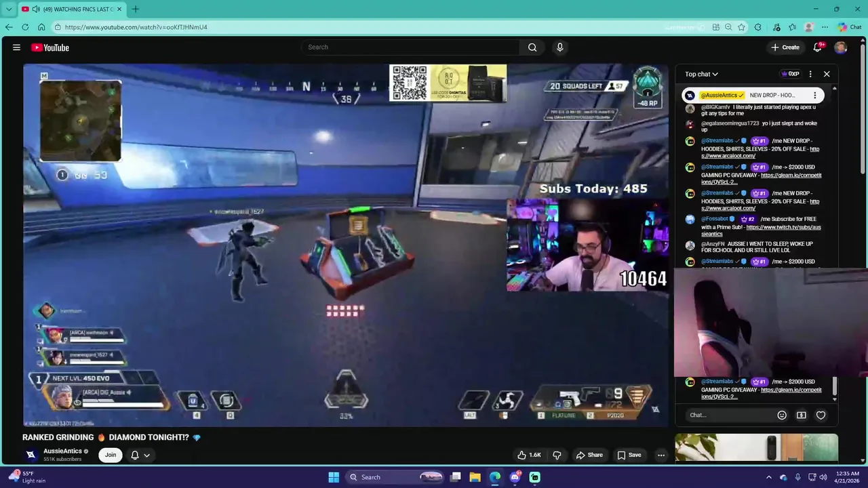This screenshot has height=488, width=868.
Task: Like the video showing 1.6K likes
Action: [x=529, y=455]
